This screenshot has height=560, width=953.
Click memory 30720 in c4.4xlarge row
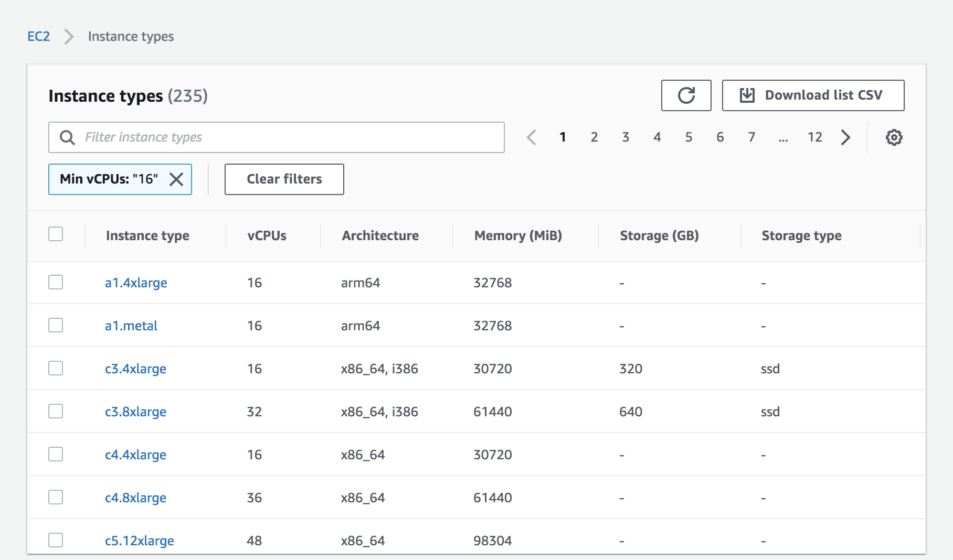coord(492,455)
